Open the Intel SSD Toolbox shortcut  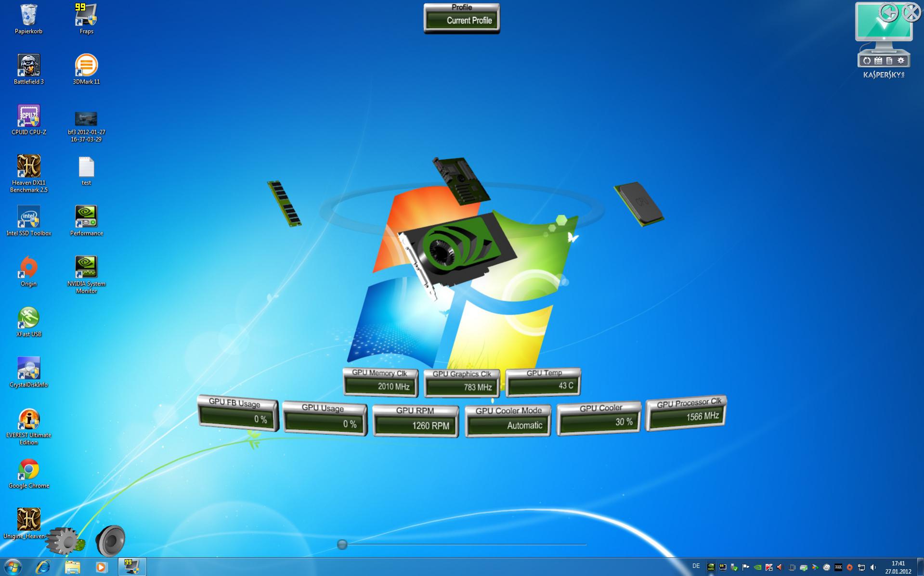28,221
